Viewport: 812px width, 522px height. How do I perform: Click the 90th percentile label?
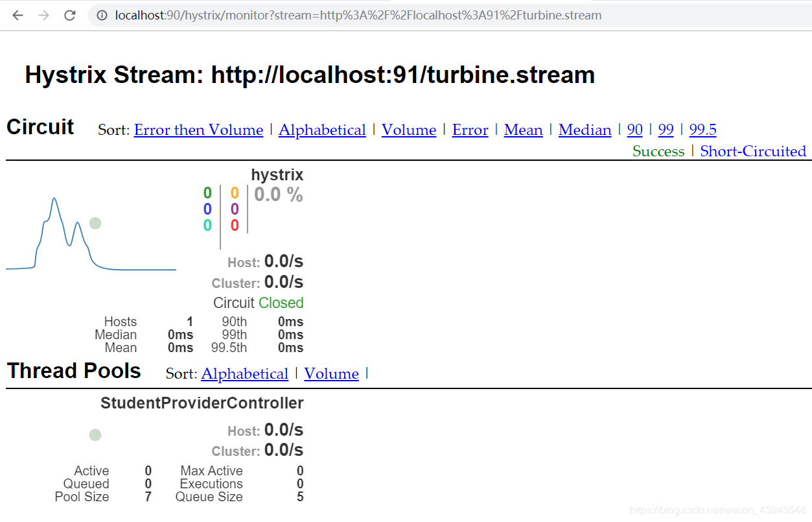[x=234, y=322]
